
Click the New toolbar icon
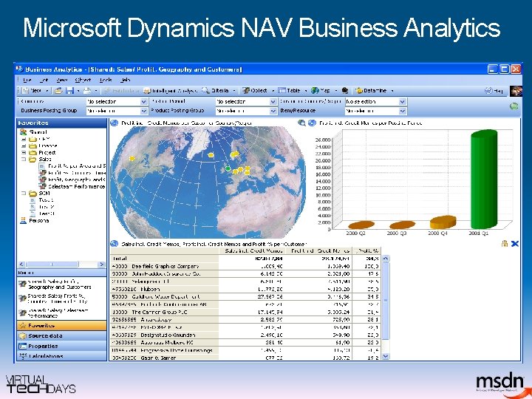pyautogui.click(x=25, y=91)
